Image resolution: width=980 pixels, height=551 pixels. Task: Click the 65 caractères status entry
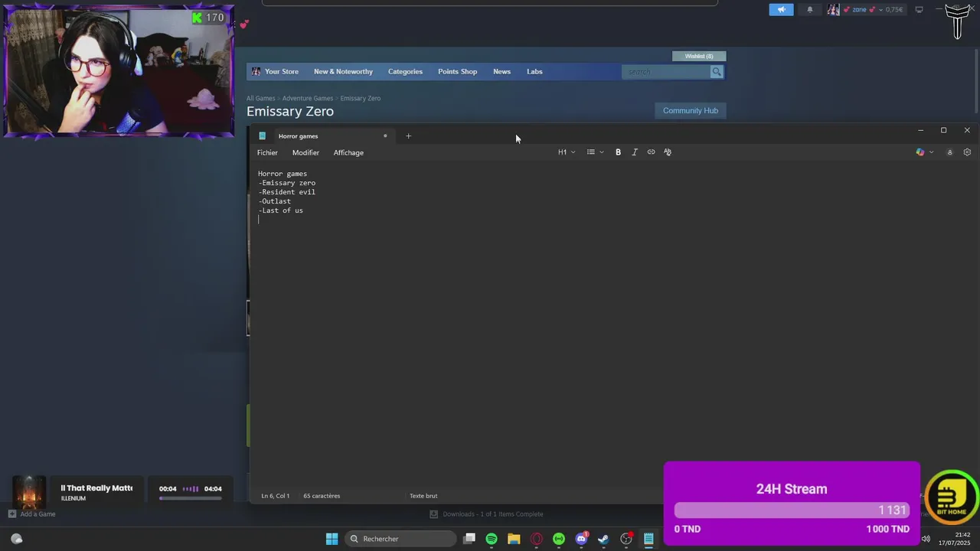322,496
